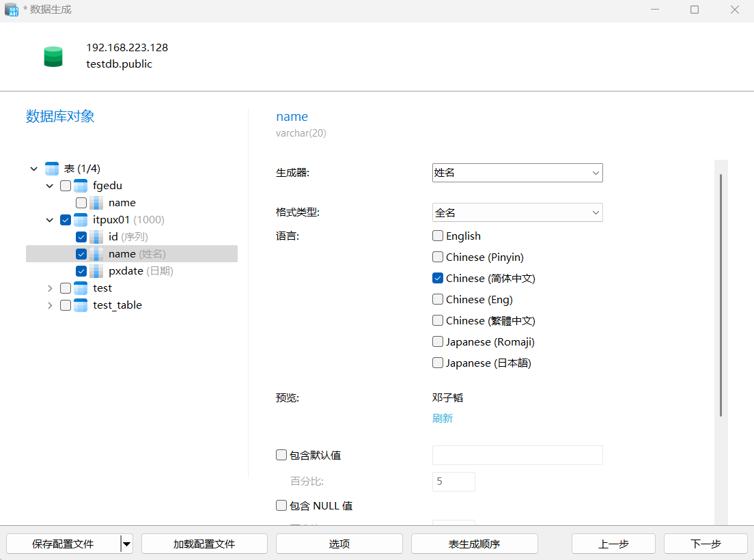Enable the English language checkbox

[x=438, y=236]
